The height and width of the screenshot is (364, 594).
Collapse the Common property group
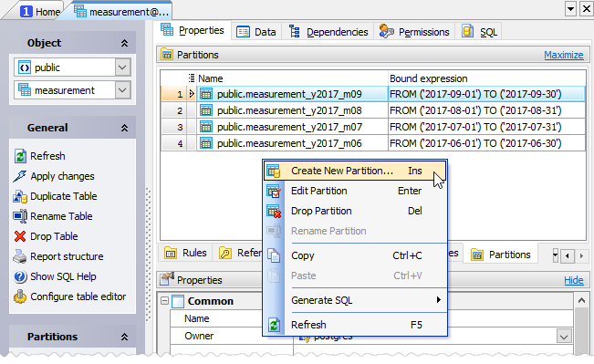click(x=164, y=301)
